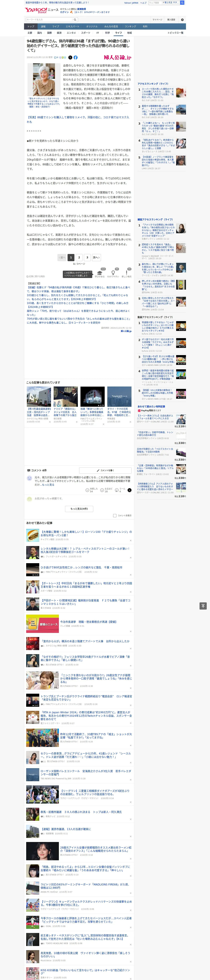This screenshot has width=210, height=980.
Task: Click コメントを書く button
Action: click(x=105, y=471)
